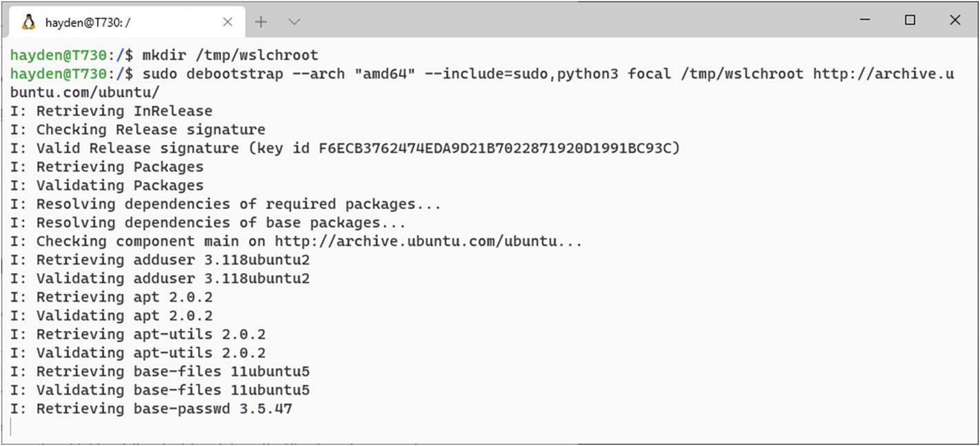Open a new terminal tab
Image resolution: width=980 pixels, height=446 pixels.
tap(261, 22)
